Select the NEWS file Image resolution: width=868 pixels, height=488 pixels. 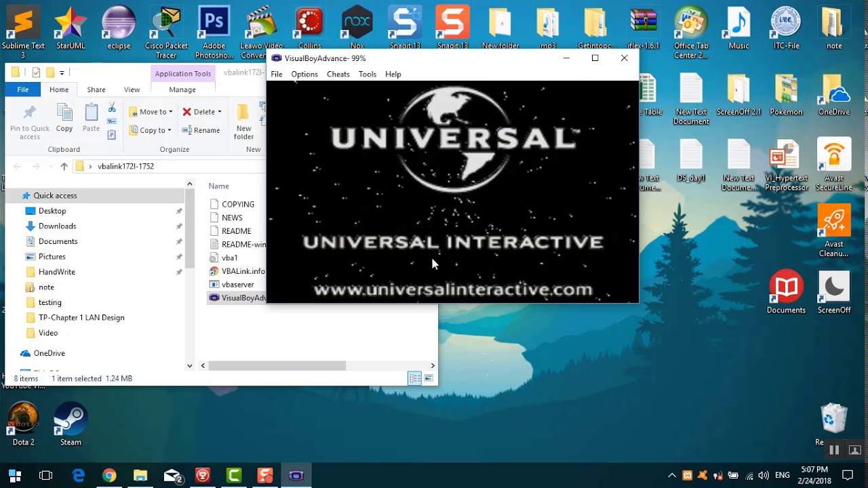click(226, 218)
